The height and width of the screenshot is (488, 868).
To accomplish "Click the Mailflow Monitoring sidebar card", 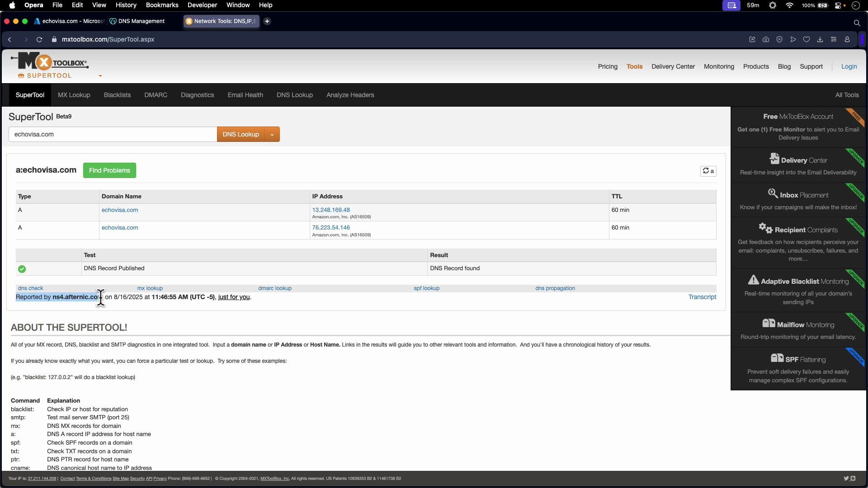I will [798, 330].
